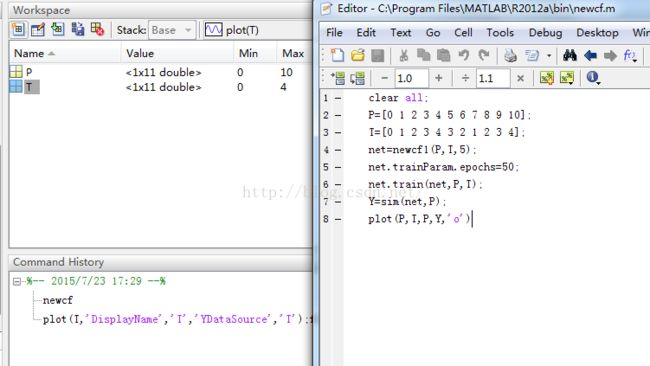The width and height of the screenshot is (650, 366).
Task: Click the Redo arrow icon
Action: pos(484,55)
